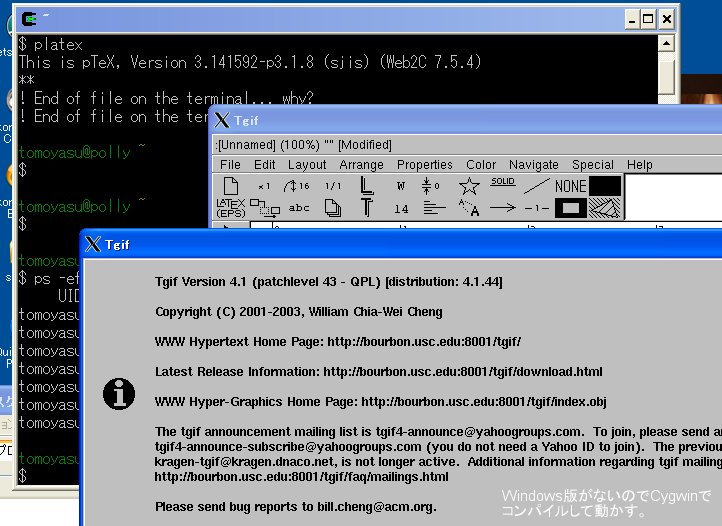Click the NONE fill pattern indicator

(570, 186)
